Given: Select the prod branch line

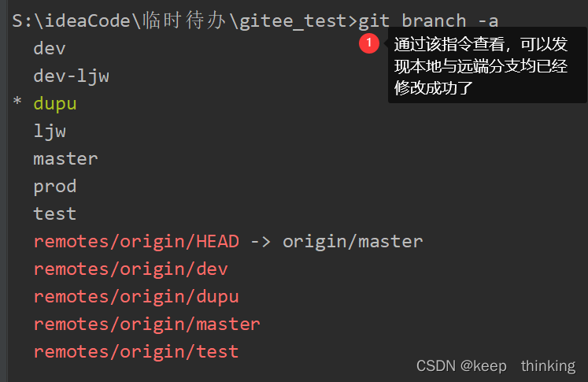Looking at the screenshot, I should coord(55,187).
